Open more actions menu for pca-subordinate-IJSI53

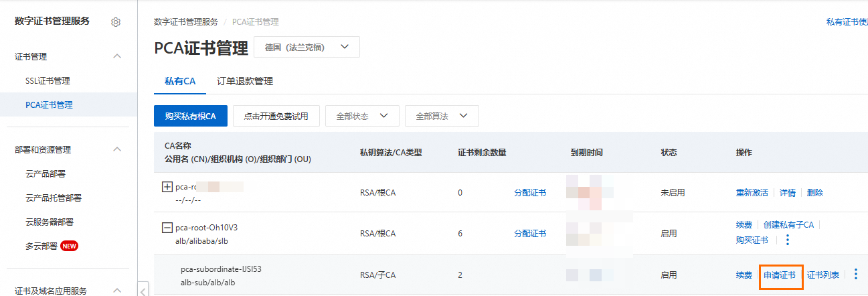coord(856,275)
